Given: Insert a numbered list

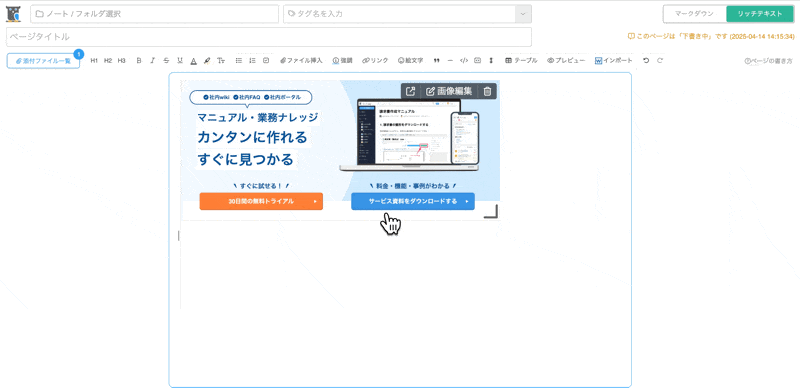Looking at the screenshot, I should [252, 60].
